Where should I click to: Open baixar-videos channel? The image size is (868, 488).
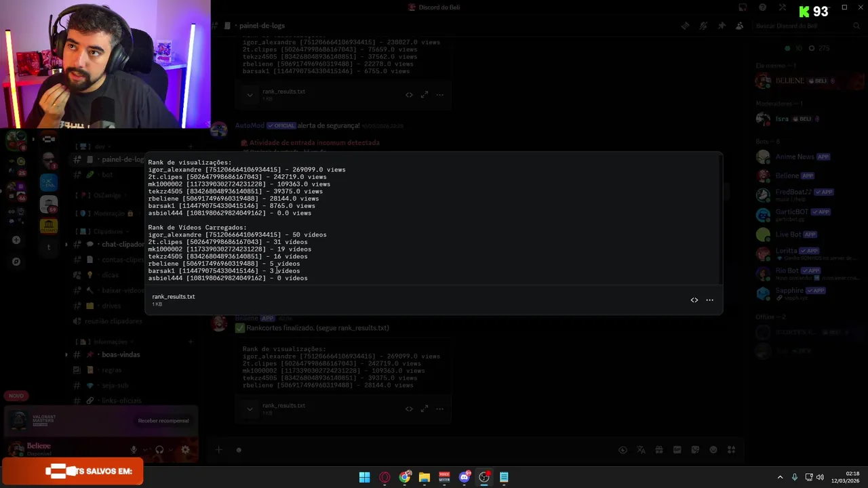[x=108, y=290]
